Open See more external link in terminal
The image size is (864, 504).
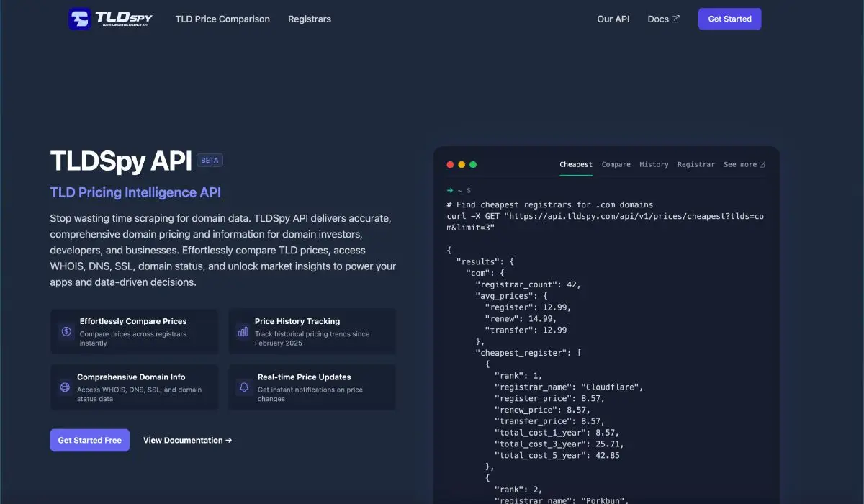pos(744,165)
